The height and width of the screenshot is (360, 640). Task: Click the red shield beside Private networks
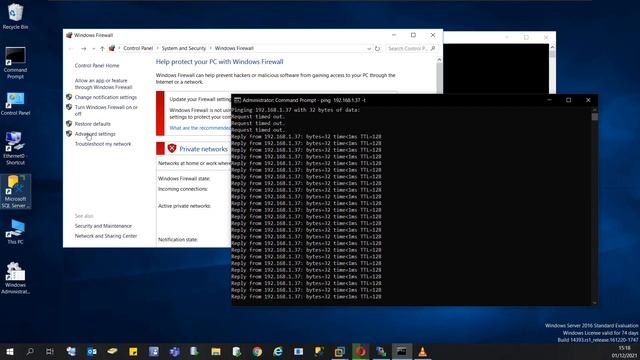172,149
